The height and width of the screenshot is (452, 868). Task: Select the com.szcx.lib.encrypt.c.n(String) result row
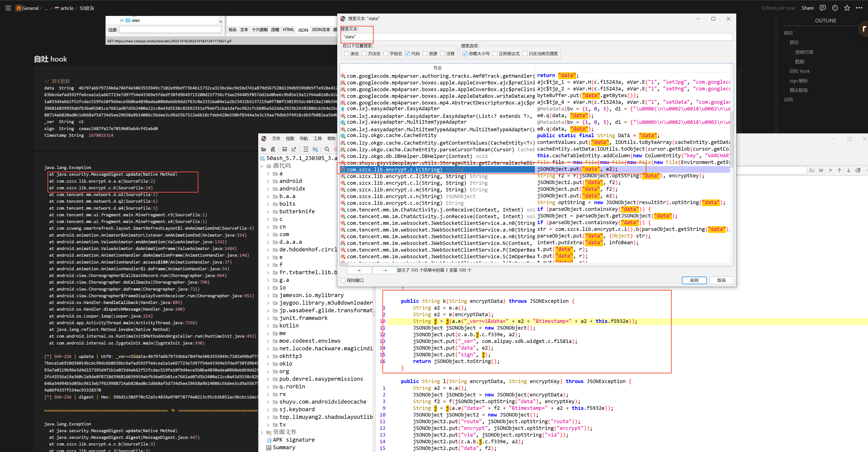[535, 196]
